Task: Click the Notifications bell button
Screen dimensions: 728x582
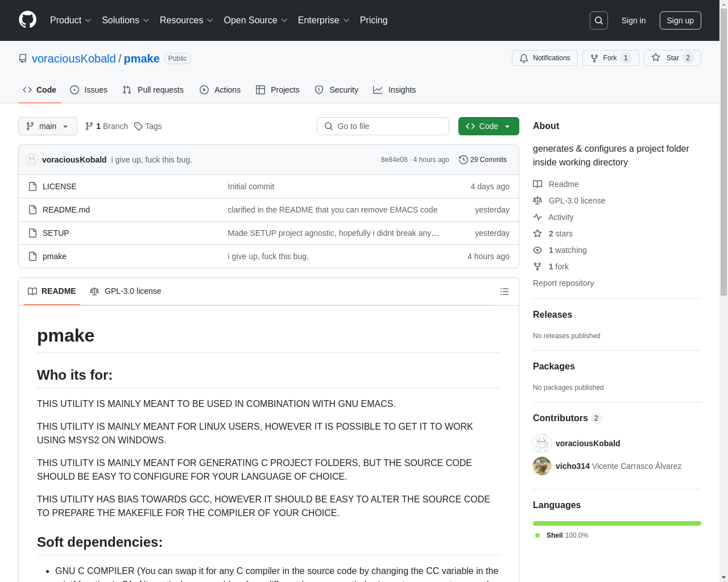Action: click(545, 58)
